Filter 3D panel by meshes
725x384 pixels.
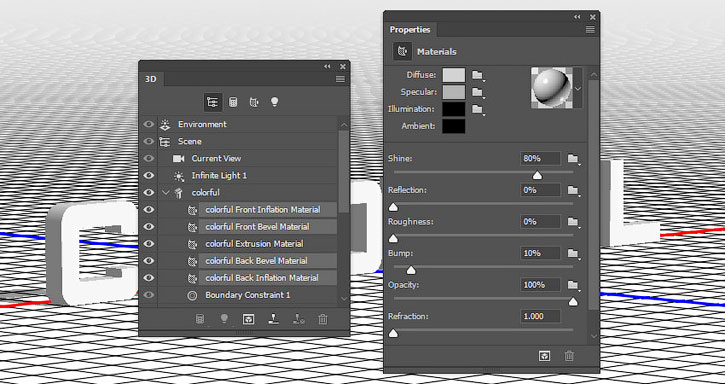pos(233,102)
